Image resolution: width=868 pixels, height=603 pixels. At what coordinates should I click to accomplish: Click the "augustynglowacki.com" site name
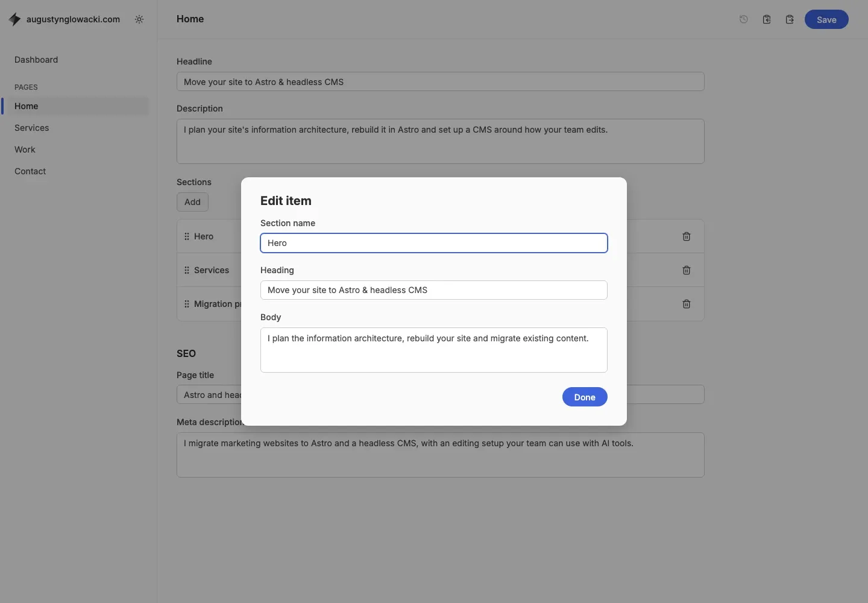click(x=73, y=19)
